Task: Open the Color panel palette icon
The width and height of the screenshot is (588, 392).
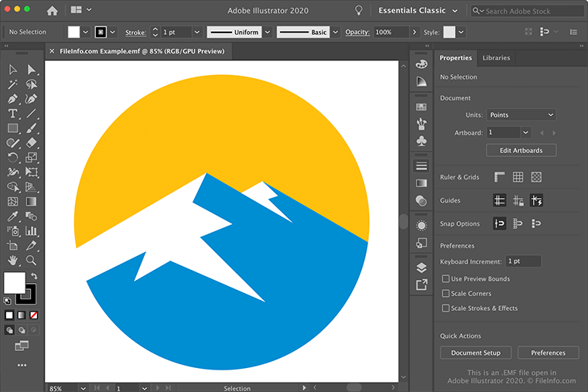Action: pos(421,63)
